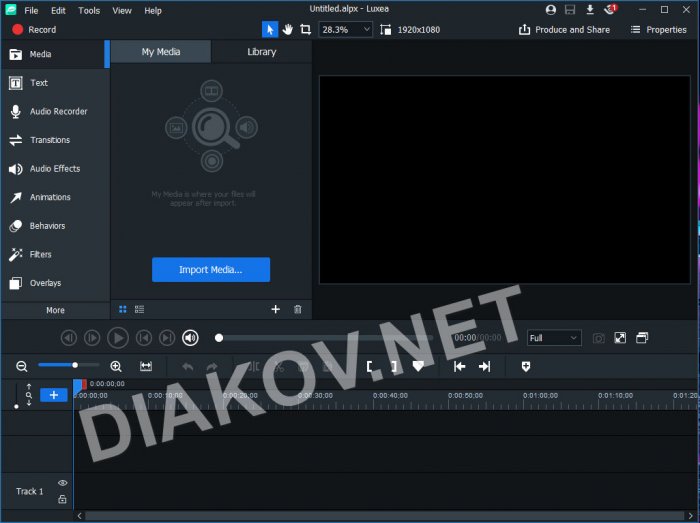Select the Crop tool in top toolbar
700x523 pixels.
[305, 30]
